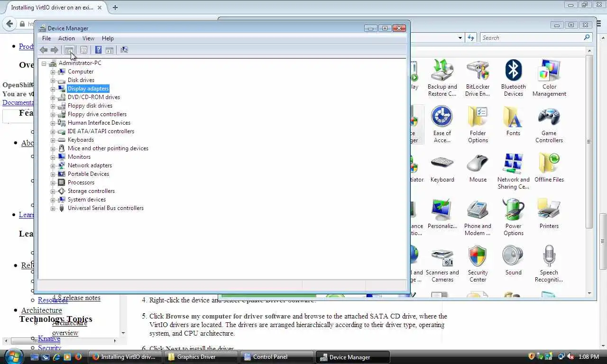The width and height of the screenshot is (607, 364).
Task: Click the Properties toolbar icon in Device Manager
Action: click(83, 50)
